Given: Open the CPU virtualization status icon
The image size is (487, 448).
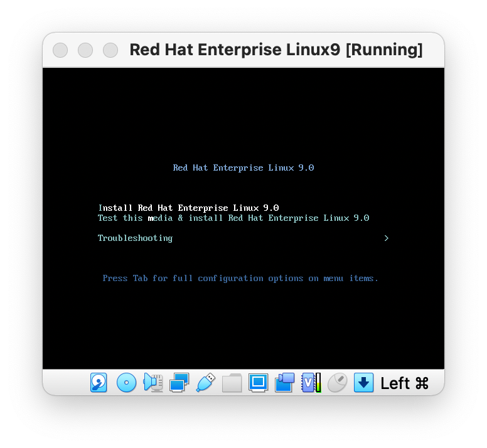Looking at the screenshot, I should pos(311,383).
